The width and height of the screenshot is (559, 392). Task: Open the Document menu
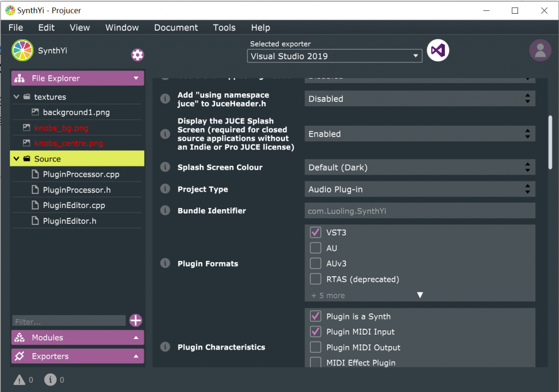pos(176,27)
